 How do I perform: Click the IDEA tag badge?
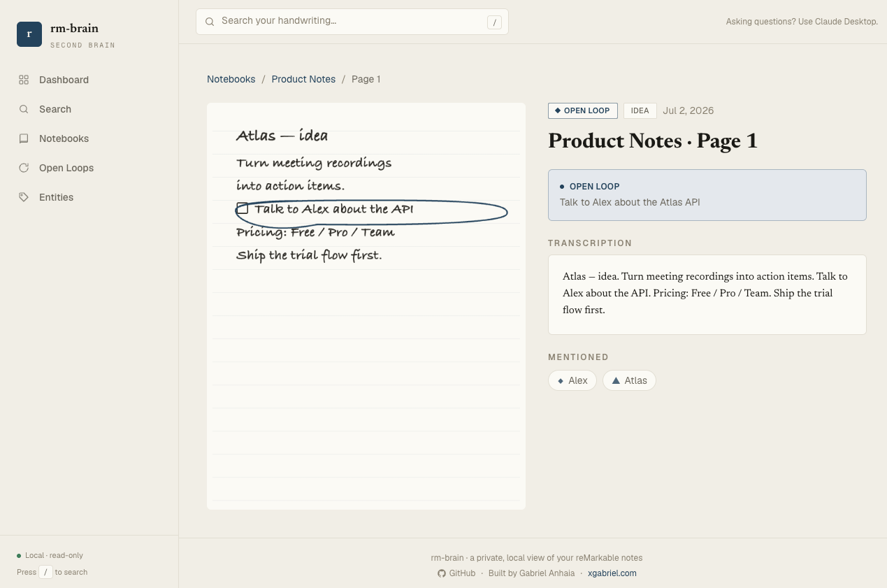[640, 110]
